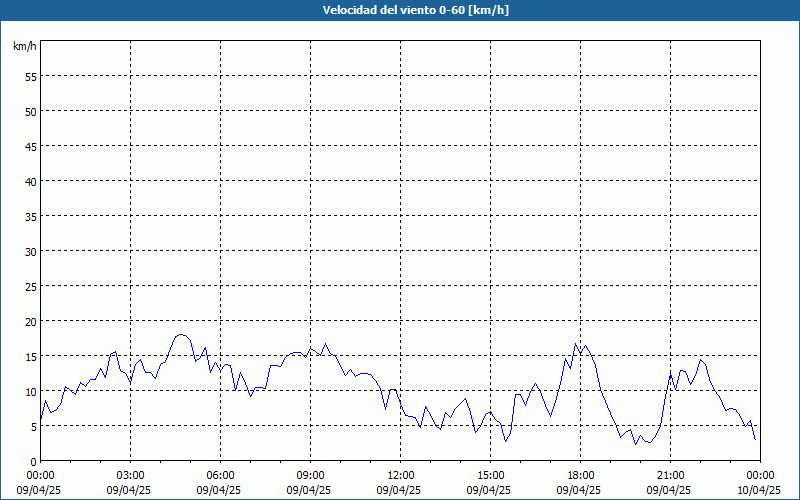The height and width of the screenshot is (500, 800).
Task: Click the 09:00 time label on the x-axis
Action: coord(311,475)
